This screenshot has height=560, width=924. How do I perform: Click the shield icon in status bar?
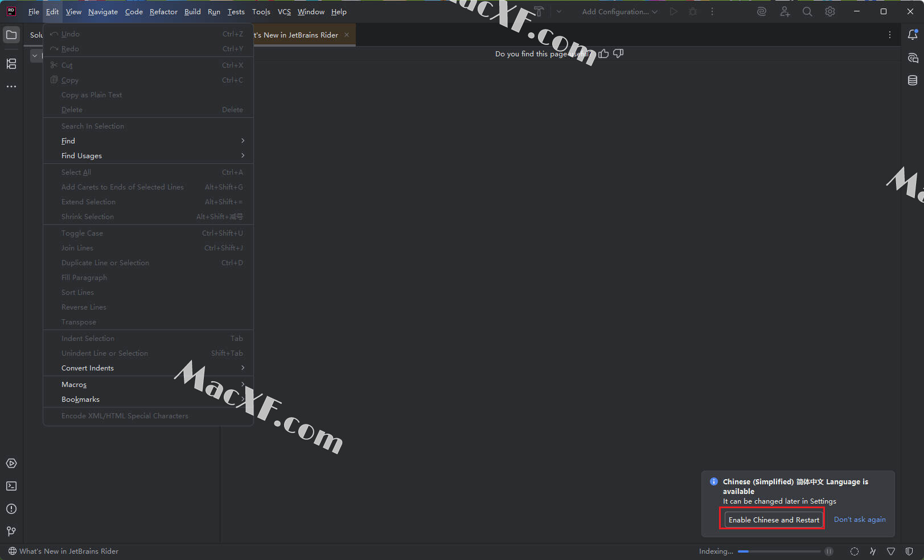(x=909, y=551)
